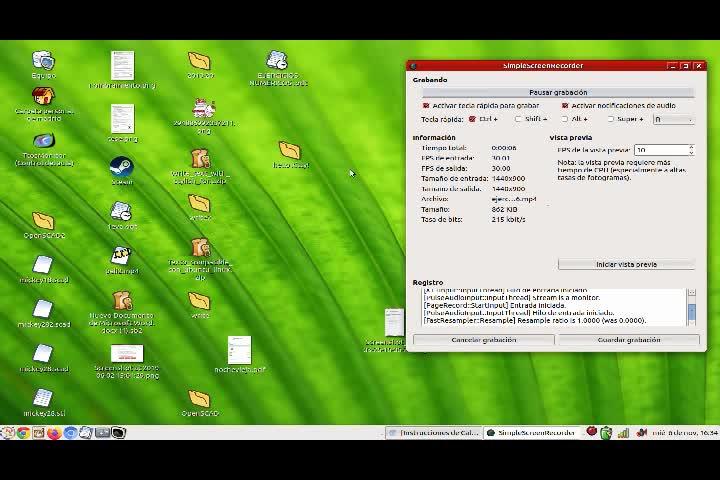Click the 'Guardar grabación' button

(628, 340)
